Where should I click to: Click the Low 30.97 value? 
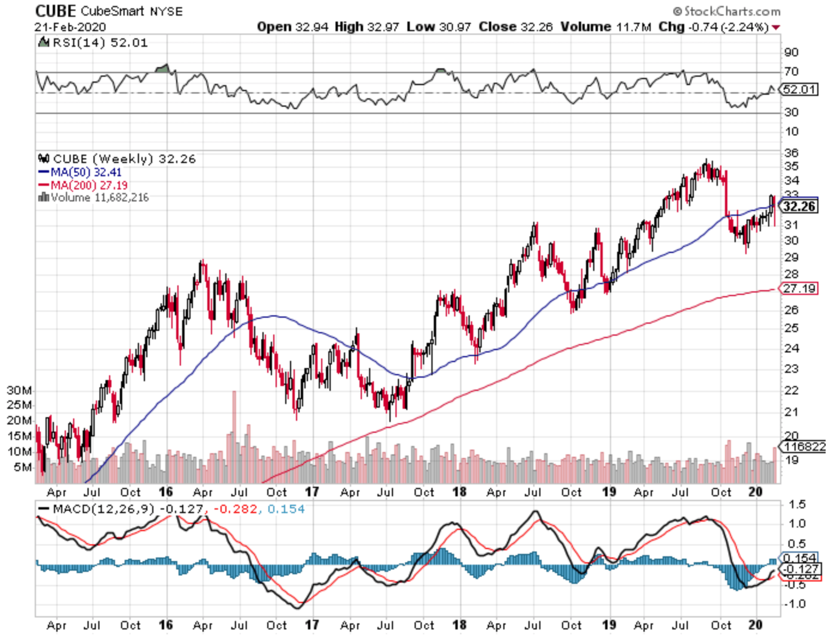(x=439, y=27)
